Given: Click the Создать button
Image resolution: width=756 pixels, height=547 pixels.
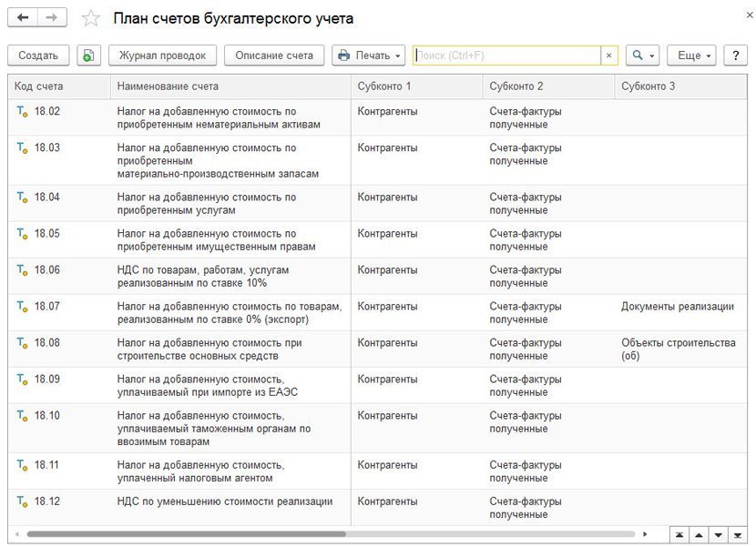Looking at the screenshot, I should coord(38,56).
